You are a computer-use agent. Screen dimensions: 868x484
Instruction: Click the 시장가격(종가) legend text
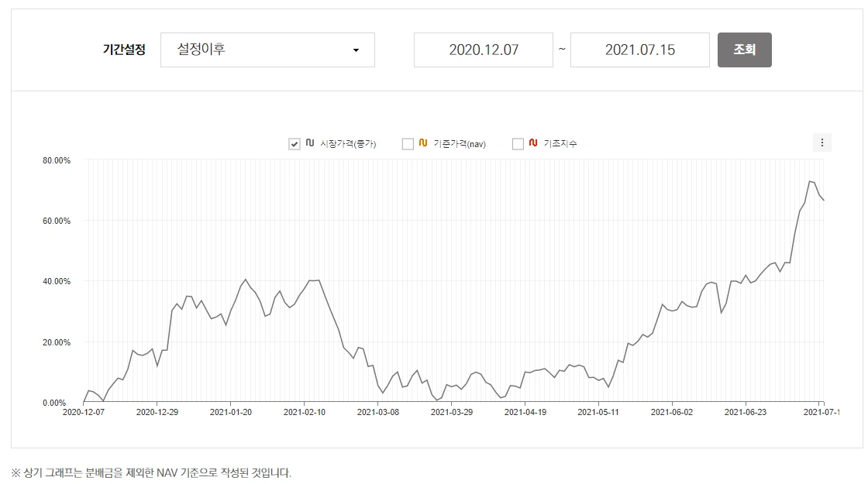click(x=346, y=142)
